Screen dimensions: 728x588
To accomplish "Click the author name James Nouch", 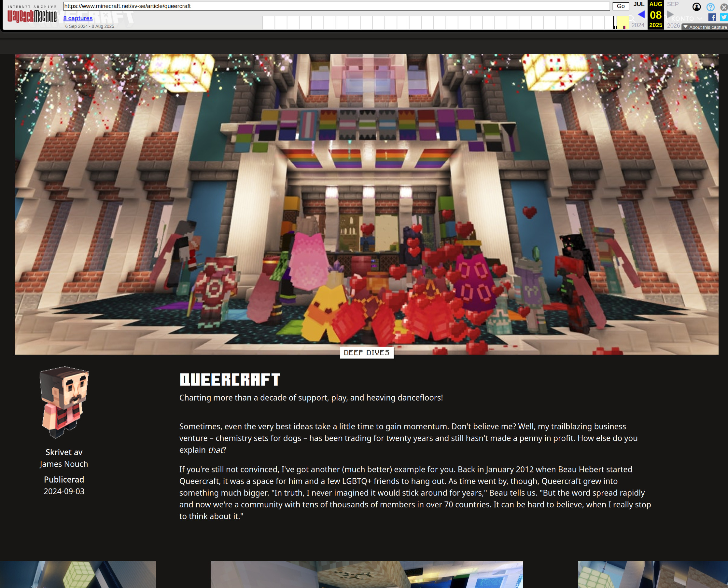I will coord(64,464).
